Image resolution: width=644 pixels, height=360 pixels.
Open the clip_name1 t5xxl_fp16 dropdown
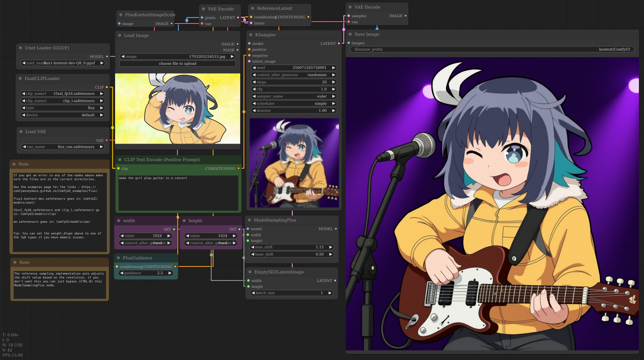pyautogui.click(x=62, y=94)
